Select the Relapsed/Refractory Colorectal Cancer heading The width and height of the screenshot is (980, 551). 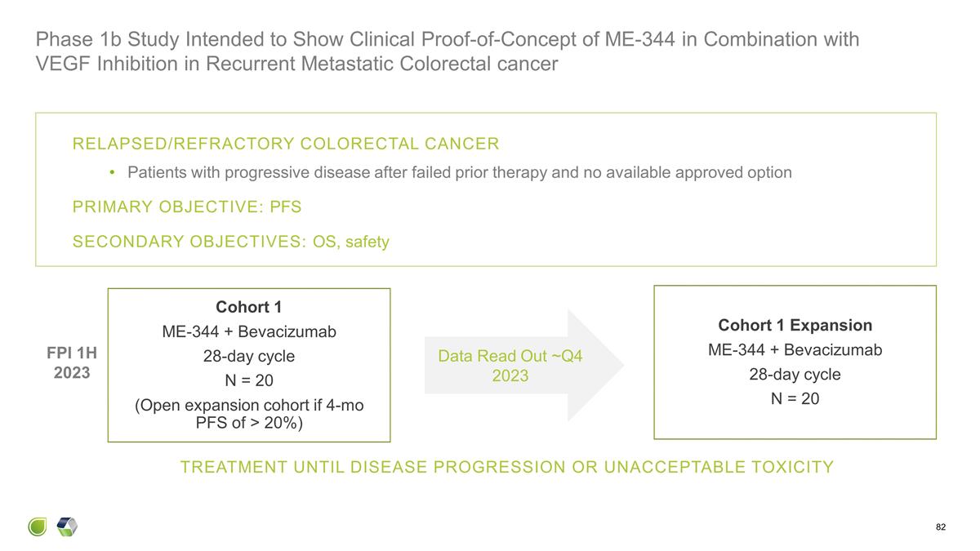tap(286, 144)
